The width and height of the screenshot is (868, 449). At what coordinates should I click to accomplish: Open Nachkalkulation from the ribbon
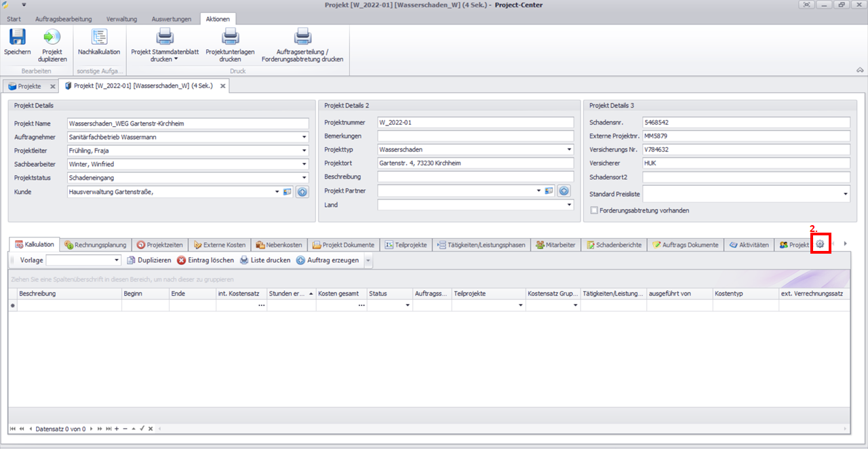[x=99, y=38]
